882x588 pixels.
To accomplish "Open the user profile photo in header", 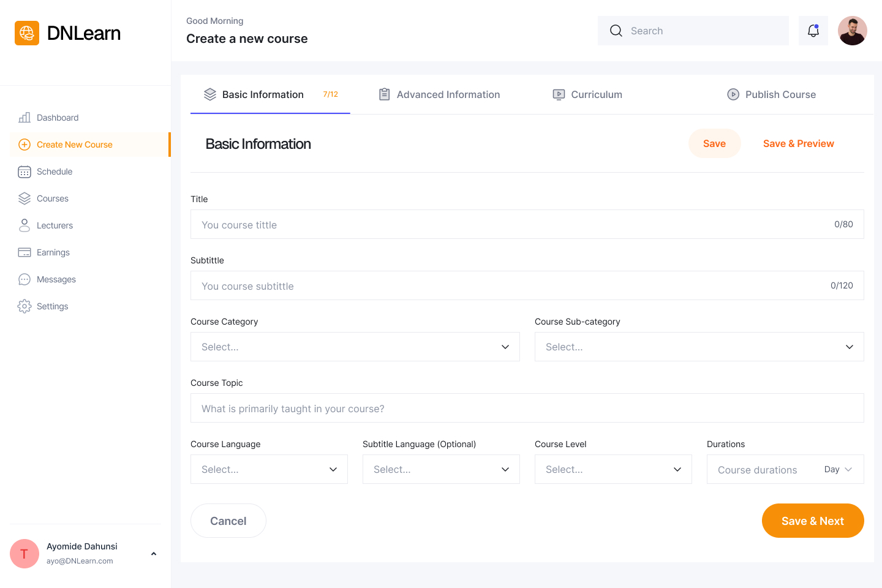I will pyautogui.click(x=853, y=31).
